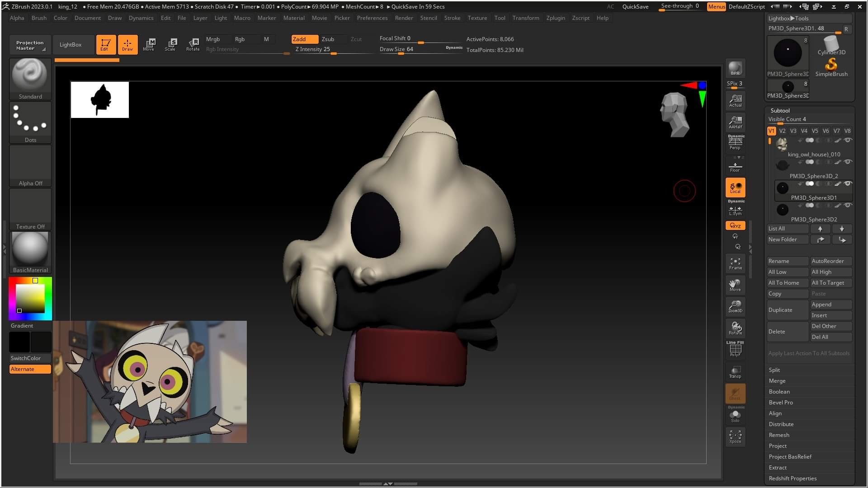Viewport: 868px width, 488px height.
Task: Toggle Solo mode icon
Action: click(735, 416)
